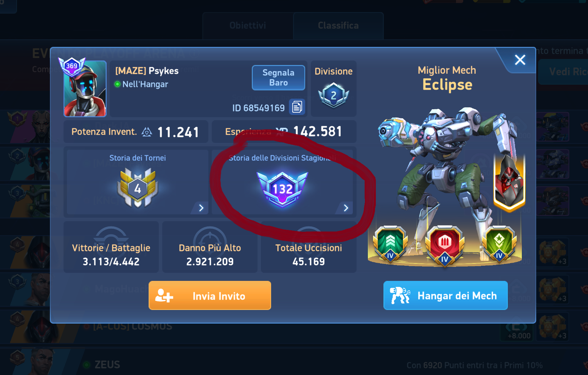
Task: Copy player ID with the clipboard icon
Action: coord(297,107)
